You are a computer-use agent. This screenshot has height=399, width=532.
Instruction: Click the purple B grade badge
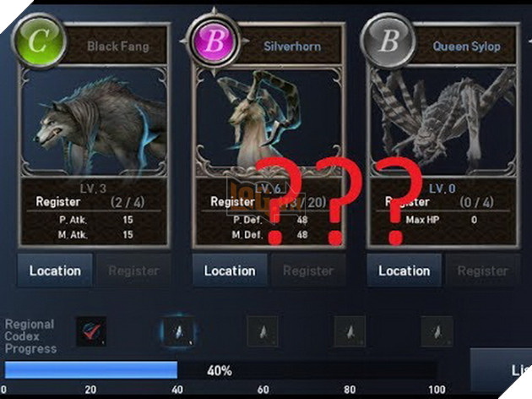(214, 41)
